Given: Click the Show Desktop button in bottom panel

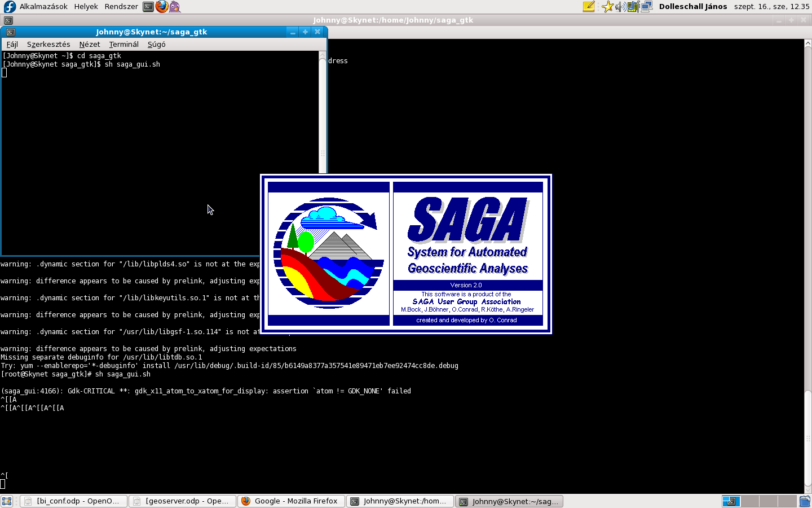Looking at the screenshot, I should tap(7, 501).
